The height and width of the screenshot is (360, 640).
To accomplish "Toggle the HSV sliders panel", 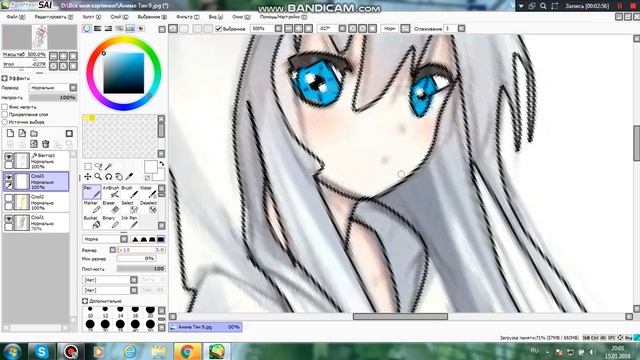I will coord(108,29).
